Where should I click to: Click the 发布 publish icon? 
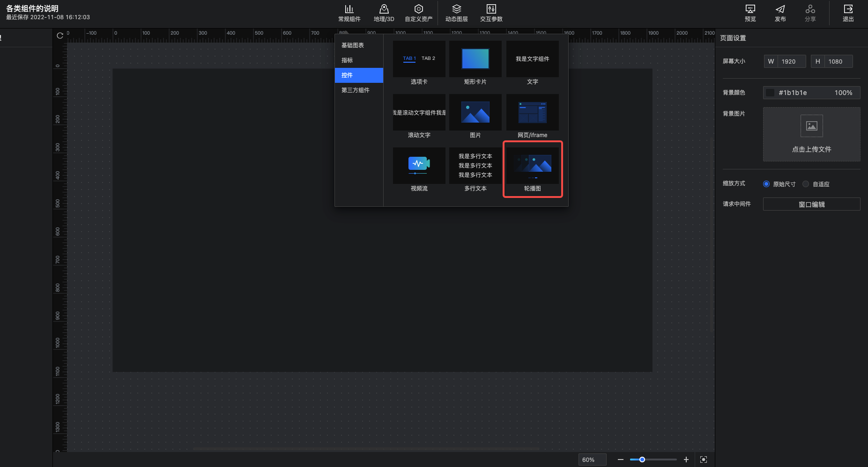point(780,13)
